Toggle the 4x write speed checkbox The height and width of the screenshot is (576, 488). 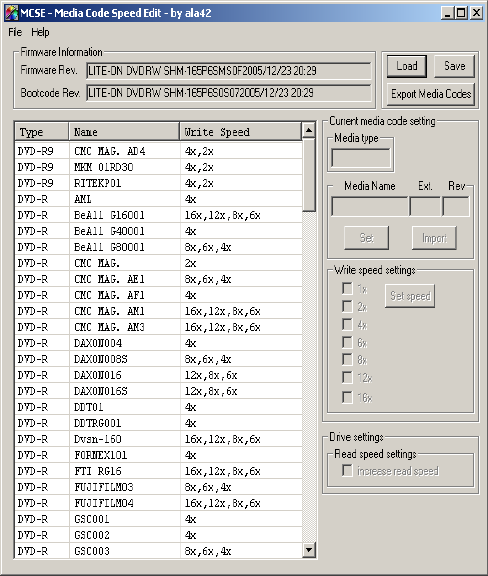coord(347,325)
